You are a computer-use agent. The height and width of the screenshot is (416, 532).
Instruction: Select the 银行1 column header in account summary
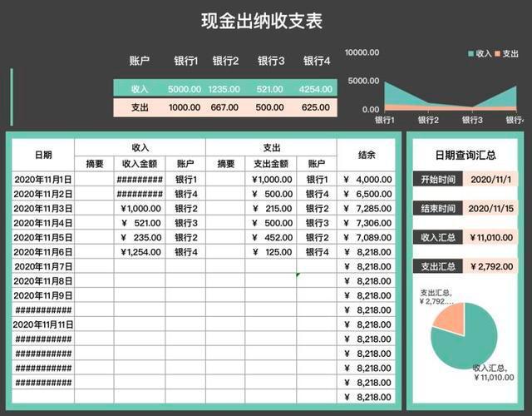click(x=185, y=61)
